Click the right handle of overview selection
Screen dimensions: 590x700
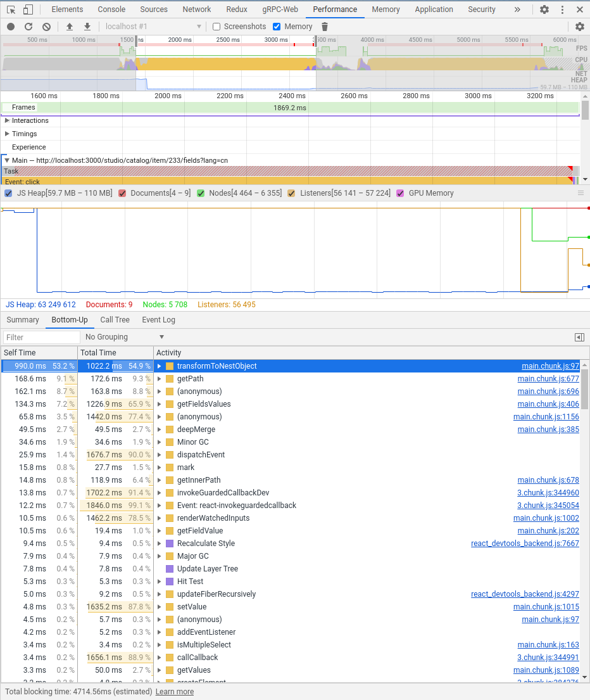[x=316, y=40]
